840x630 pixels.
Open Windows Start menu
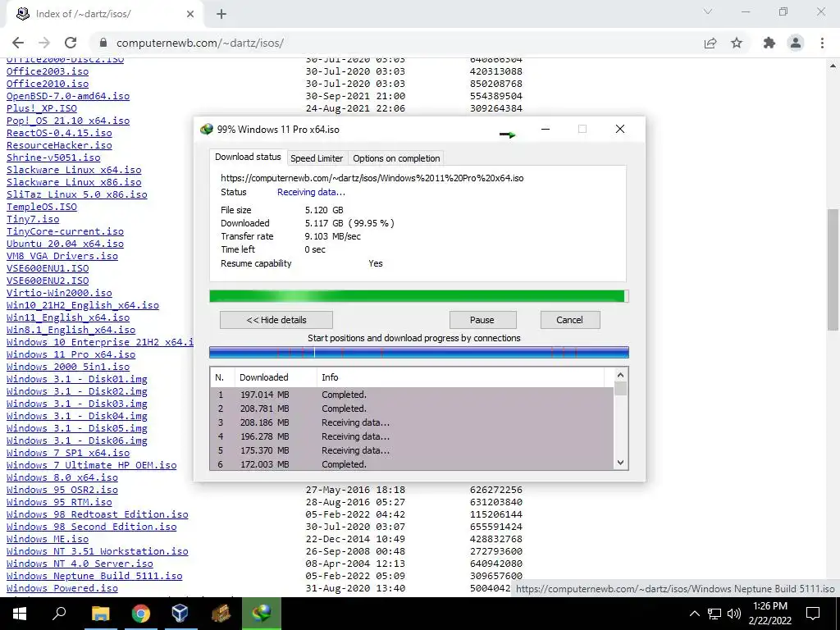click(20, 614)
